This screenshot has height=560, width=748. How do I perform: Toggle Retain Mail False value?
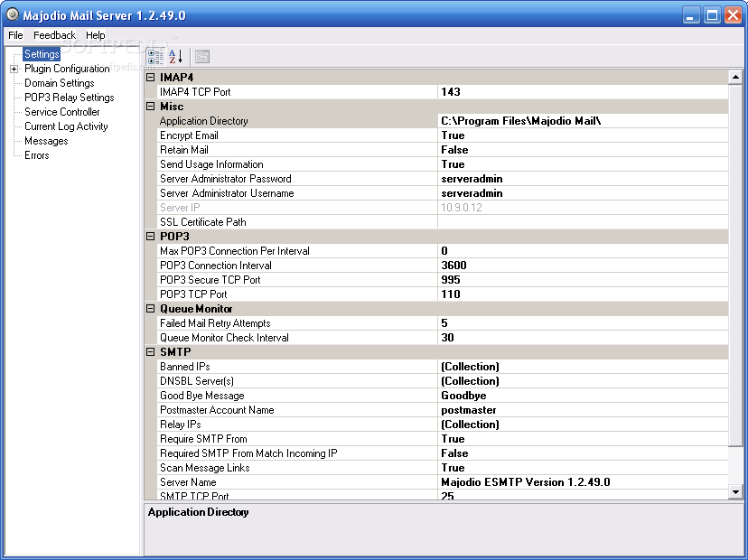point(583,150)
